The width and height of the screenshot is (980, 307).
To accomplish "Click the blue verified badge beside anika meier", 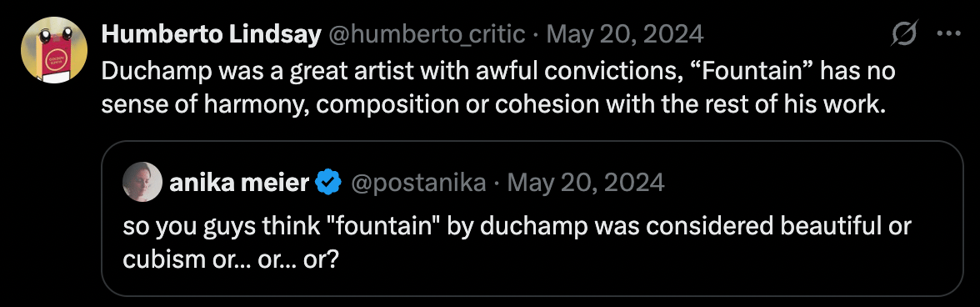I will pyautogui.click(x=328, y=182).
